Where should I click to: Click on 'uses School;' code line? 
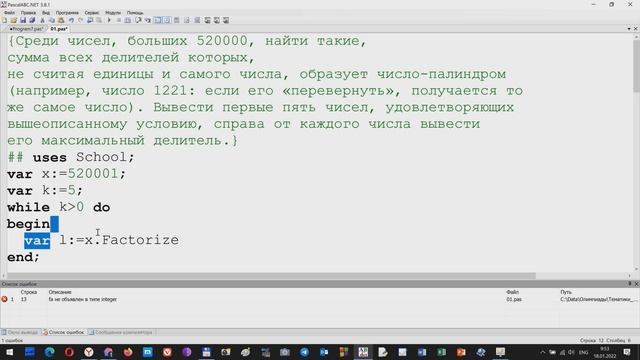tap(83, 157)
